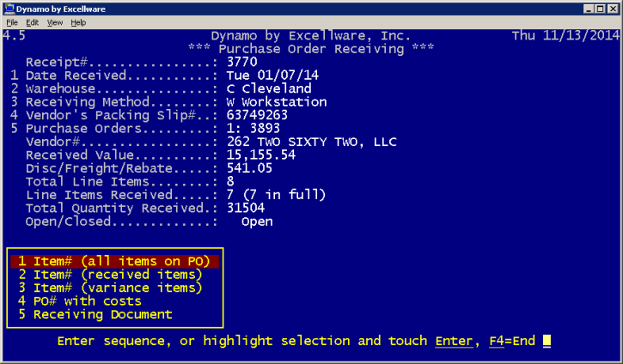The width and height of the screenshot is (623, 364).
Task: Click date value Tue 01/07/14
Action: pos(272,75)
